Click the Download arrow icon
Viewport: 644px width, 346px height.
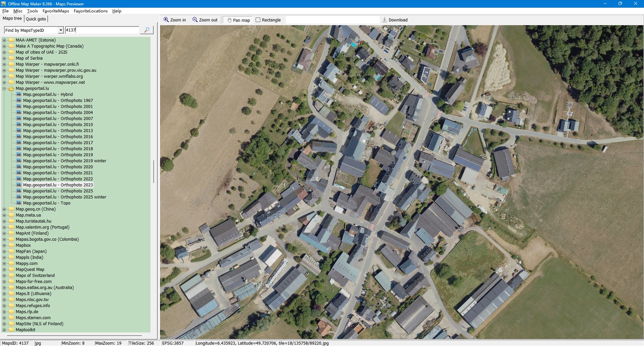click(x=385, y=20)
